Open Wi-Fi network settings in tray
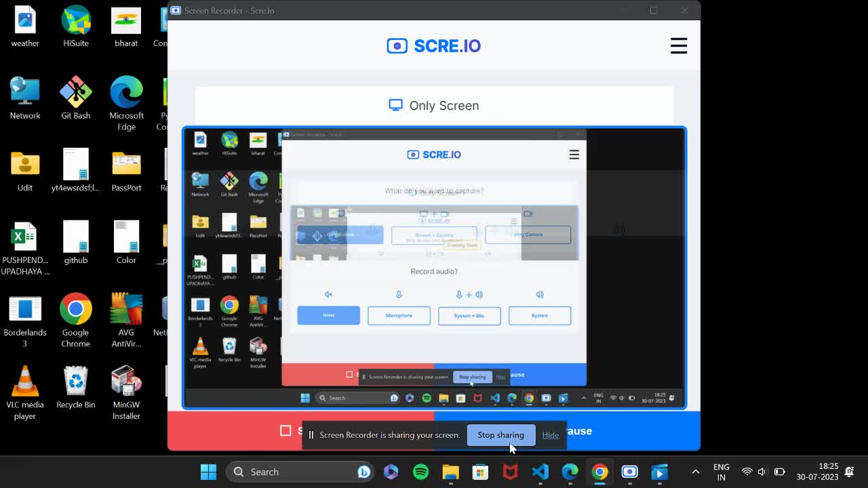The width and height of the screenshot is (868, 488). (x=747, y=472)
